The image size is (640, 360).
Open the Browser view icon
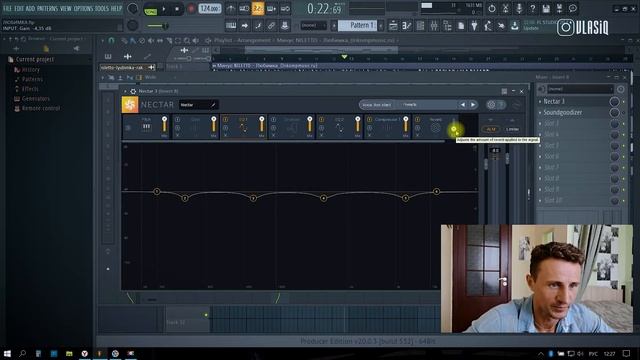pos(447,26)
